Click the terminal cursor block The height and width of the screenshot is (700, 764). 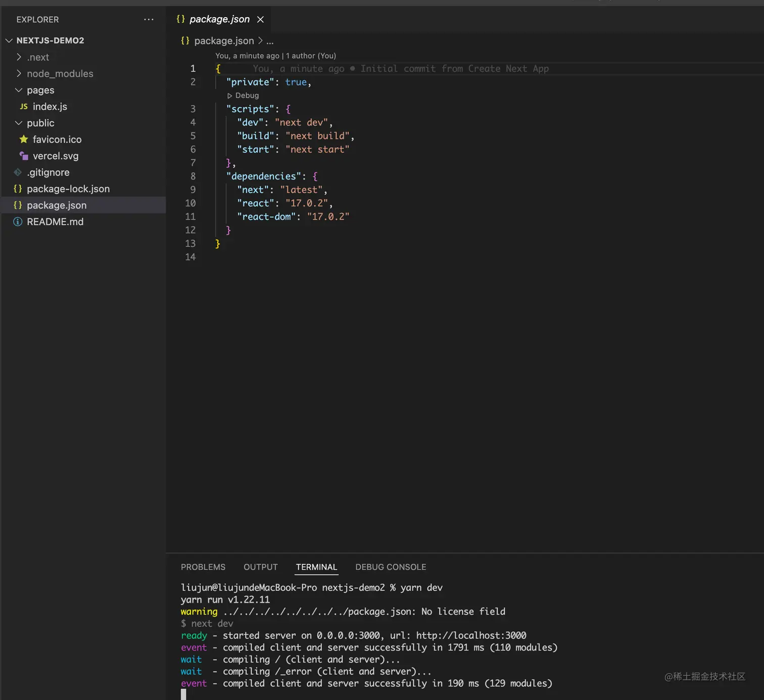(x=183, y=694)
